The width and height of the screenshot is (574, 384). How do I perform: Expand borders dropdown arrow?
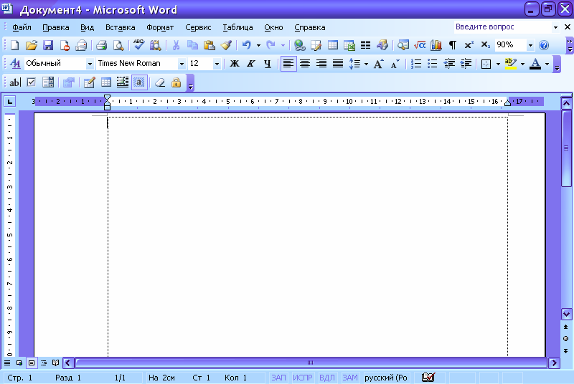click(498, 64)
